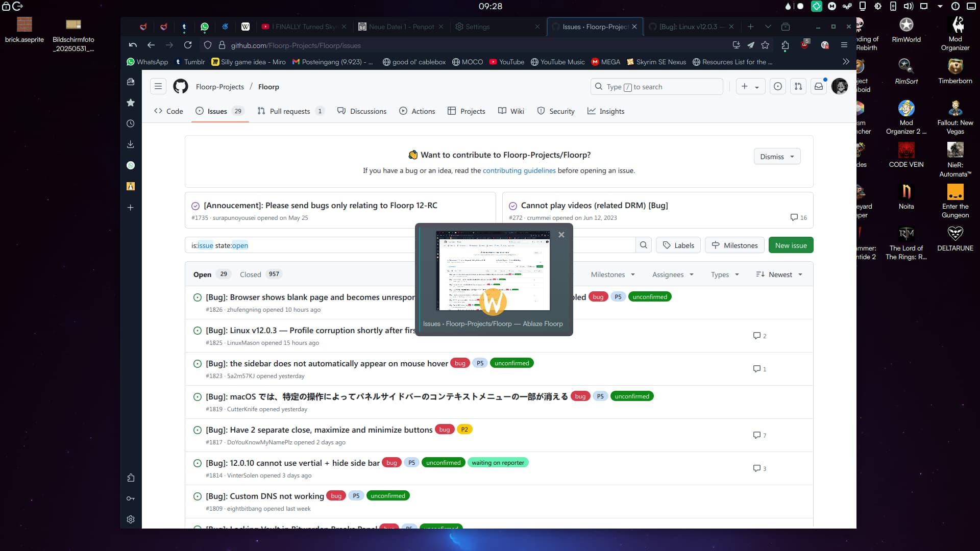This screenshot has width=980, height=551.
Task: Open the contributing guidelines link
Action: pyautogui.click(x=519, y=171)
